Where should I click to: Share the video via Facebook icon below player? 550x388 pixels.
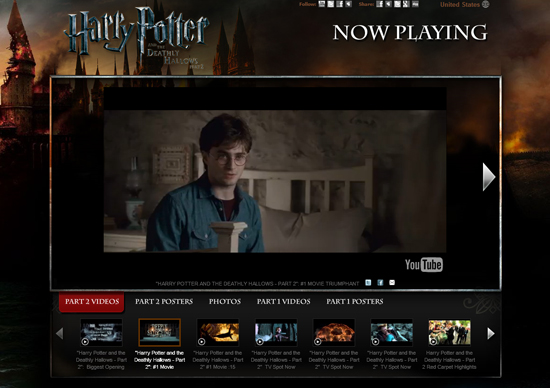tap(380, 282)
